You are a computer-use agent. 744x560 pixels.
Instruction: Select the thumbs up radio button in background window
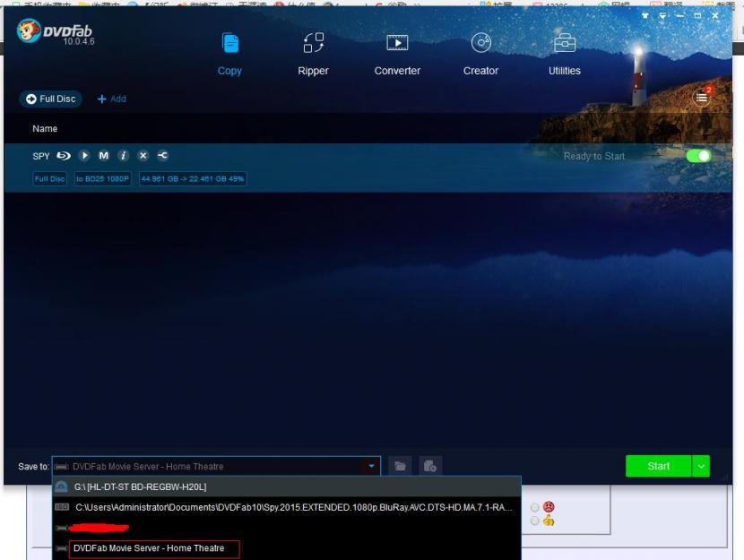click(x=535, y=521)
